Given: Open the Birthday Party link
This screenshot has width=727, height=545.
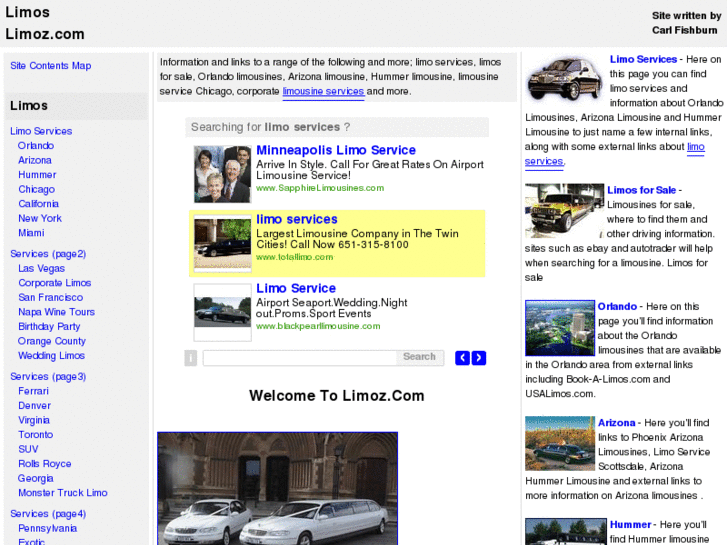Looking at the screenshot, I should [49, 327].
